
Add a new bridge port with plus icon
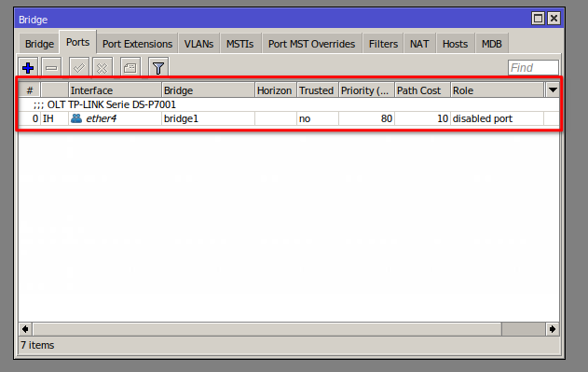(x=28, y=68)
